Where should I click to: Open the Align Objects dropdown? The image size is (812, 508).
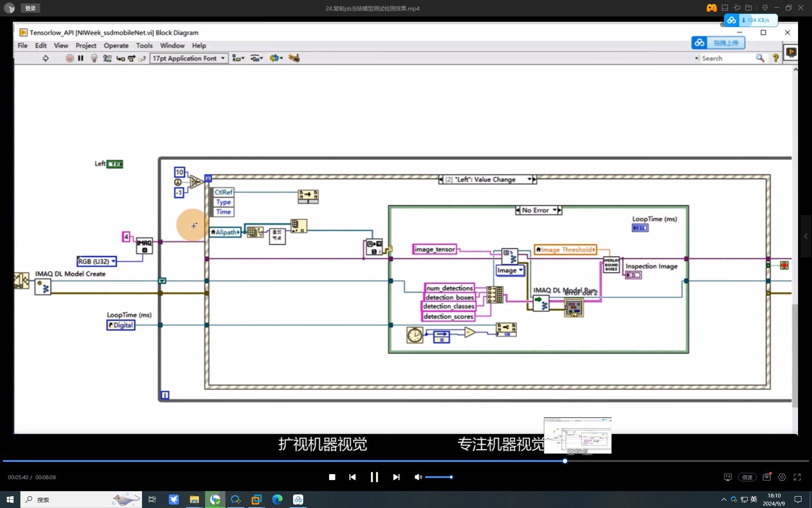(x=238, y=58)
